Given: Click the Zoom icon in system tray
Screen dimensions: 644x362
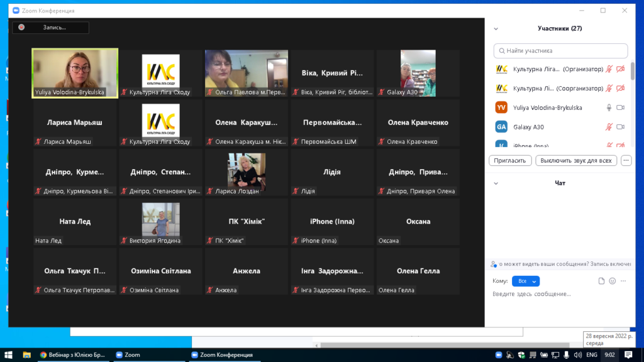Looking at the screenshot, I should 499,355.
